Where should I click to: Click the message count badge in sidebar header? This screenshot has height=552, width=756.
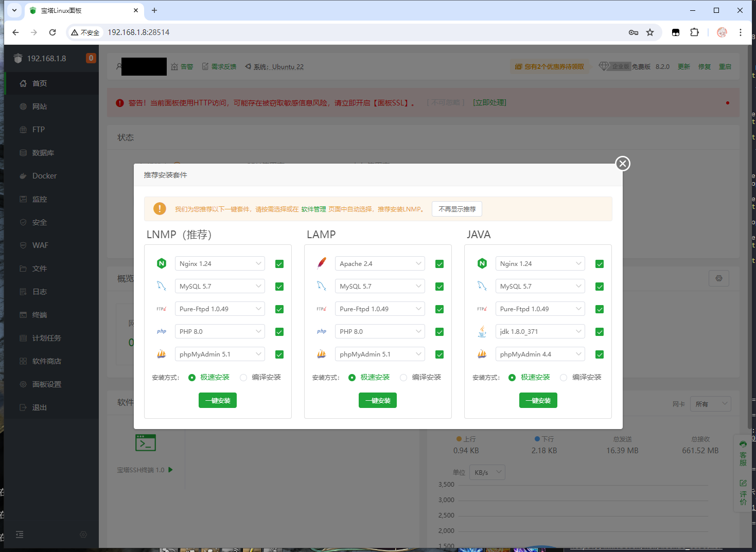click(x=91, y=58)
